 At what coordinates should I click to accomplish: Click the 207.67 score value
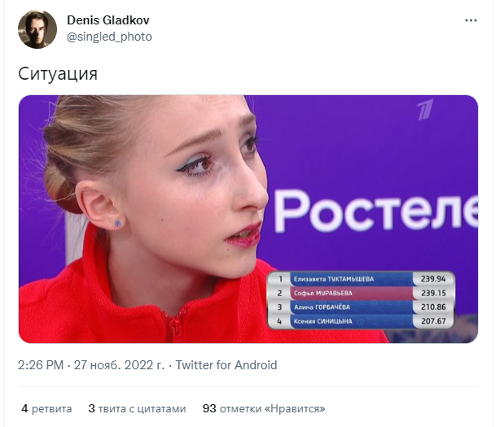click(x=433, y=321)
